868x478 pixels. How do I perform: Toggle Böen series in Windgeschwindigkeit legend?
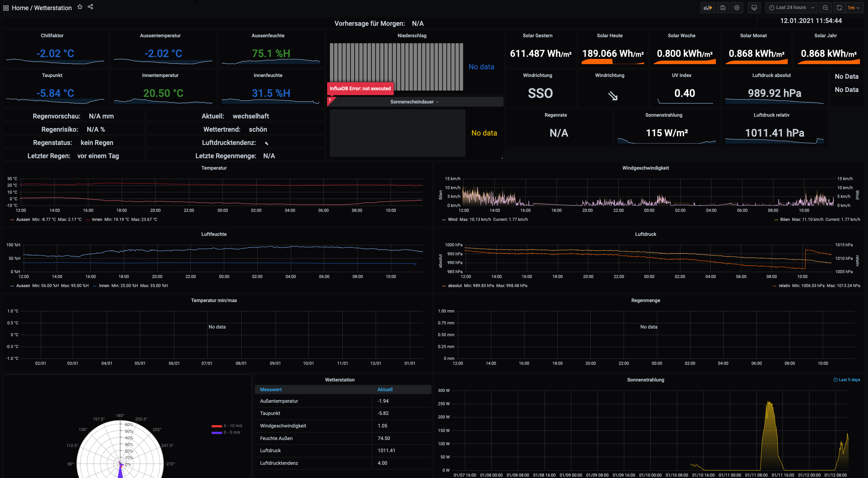(x=785, y=219)
